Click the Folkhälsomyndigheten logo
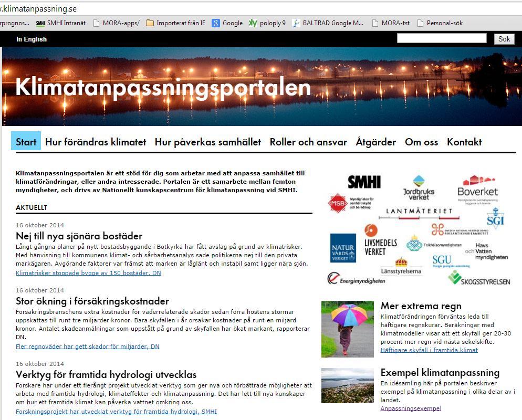 (434, 244)
